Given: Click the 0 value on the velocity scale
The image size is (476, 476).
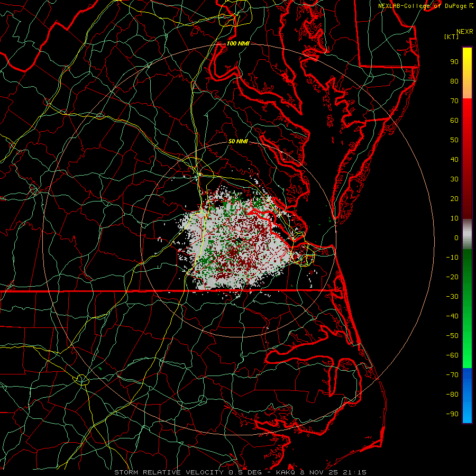Looking at the screenshot, I should [456, 238].
